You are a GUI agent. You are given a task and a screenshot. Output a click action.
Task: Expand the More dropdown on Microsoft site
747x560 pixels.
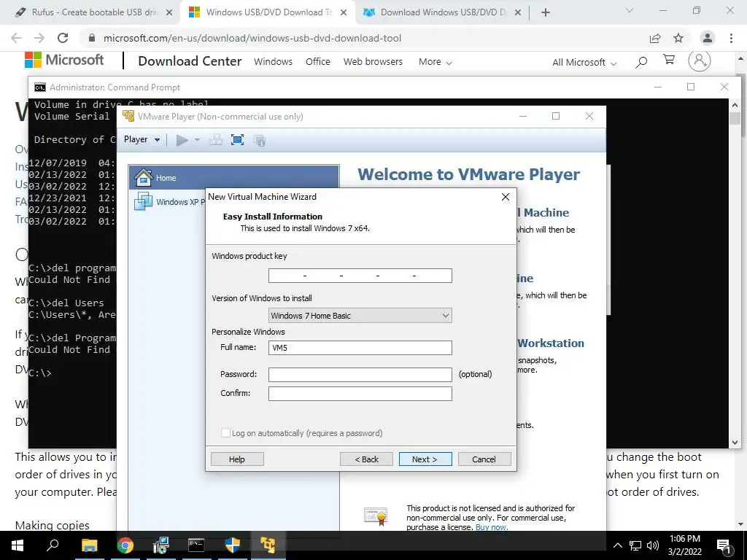[435, 62]
